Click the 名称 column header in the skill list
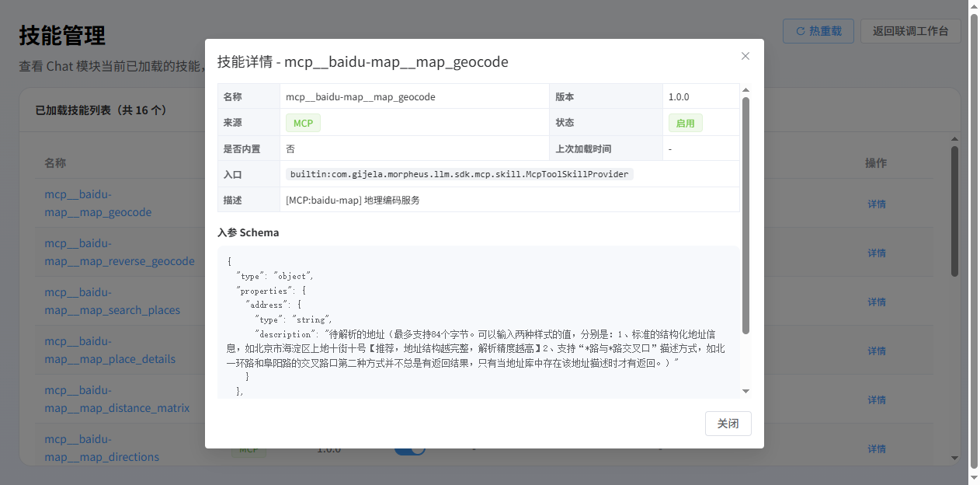 coord(55,162)
